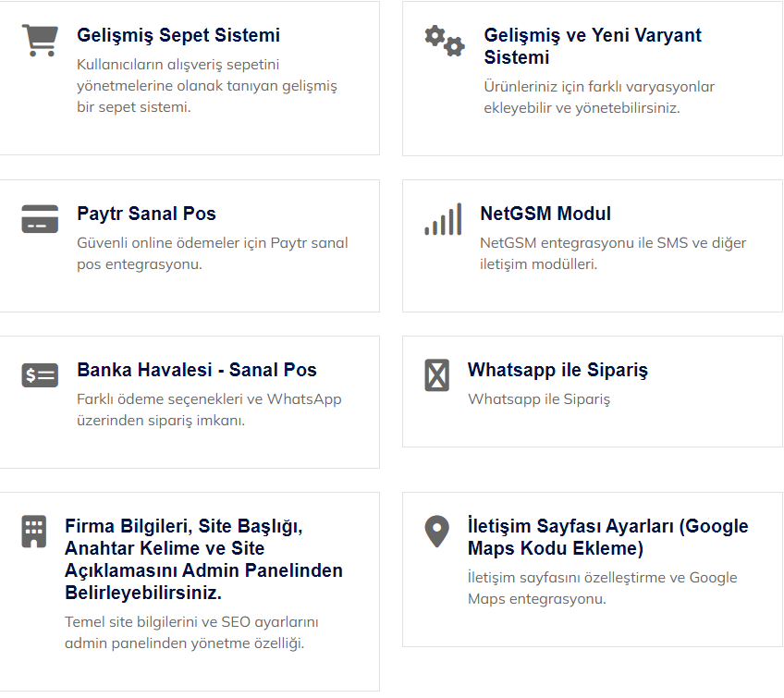Screen dimensions: 784x698
Task: Click the building company info icon
Action: pos(34,531)
